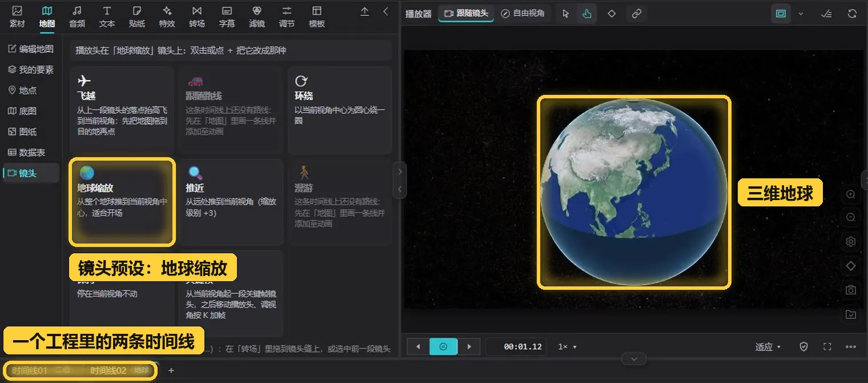The image size is (868, 383).
Task: Click the link chain icon
Action: point(636,14)
